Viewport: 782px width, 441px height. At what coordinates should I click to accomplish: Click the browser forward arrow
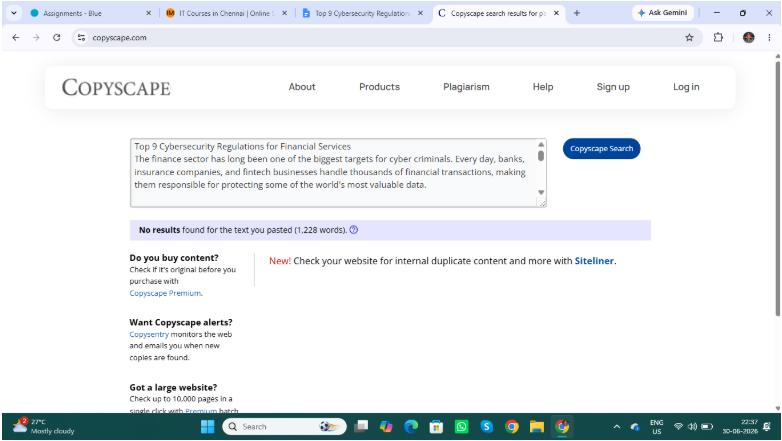click(x=36, y=37)
